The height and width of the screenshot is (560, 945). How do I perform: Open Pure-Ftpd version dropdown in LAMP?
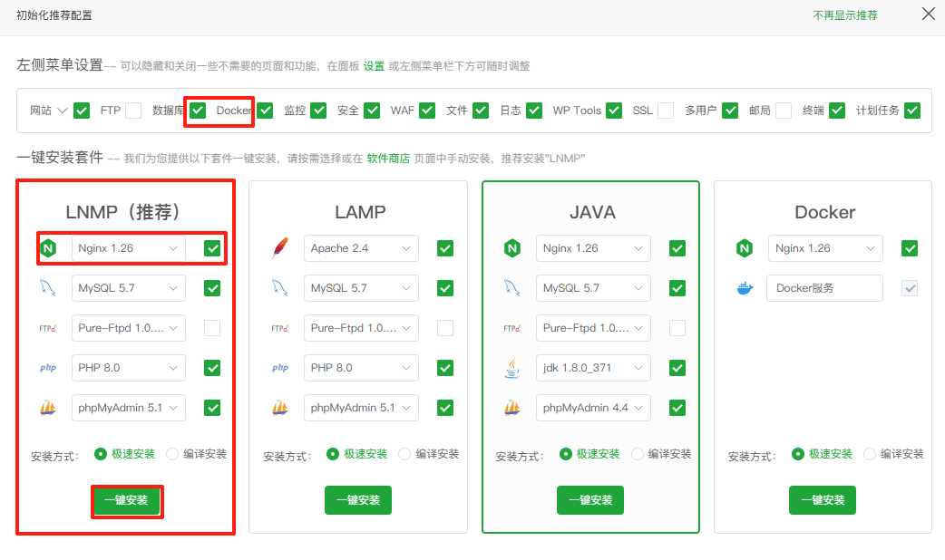tap(361, 328)
